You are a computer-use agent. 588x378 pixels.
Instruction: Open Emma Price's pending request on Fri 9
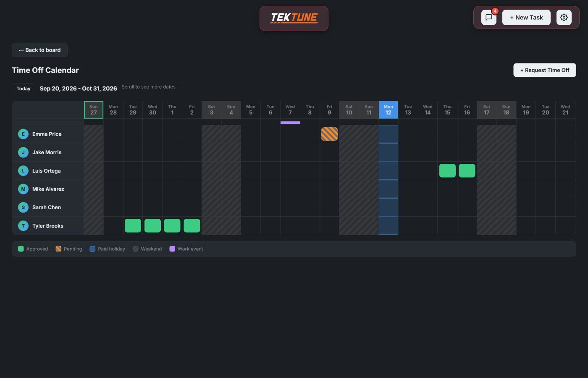point(329,134)
